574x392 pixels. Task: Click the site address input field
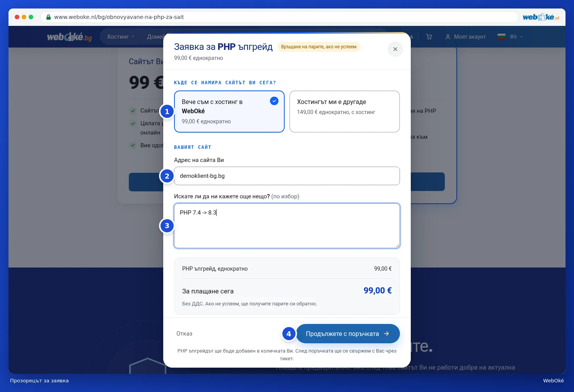287,176
